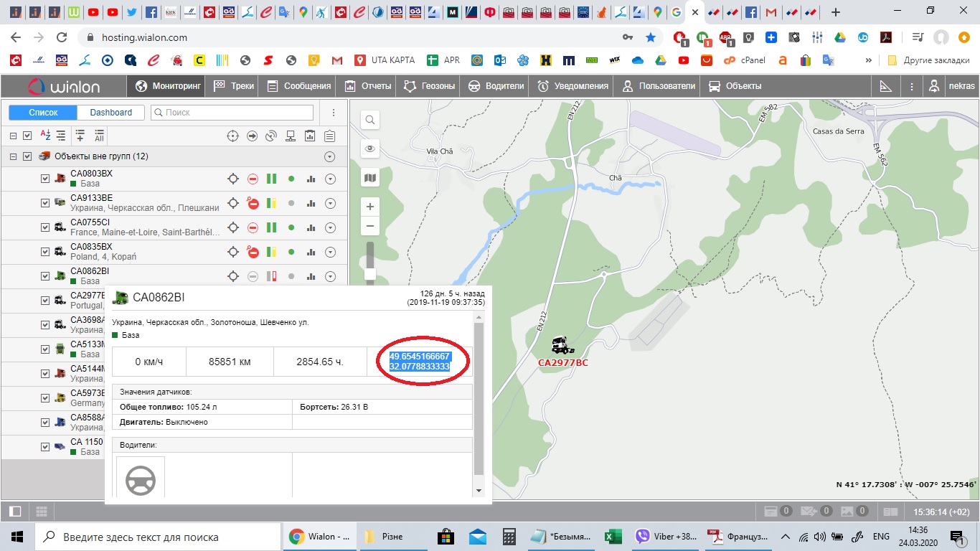
Task: Toggle the 'Объекты вне групп' group checkbox
Action: click(27, 156)
